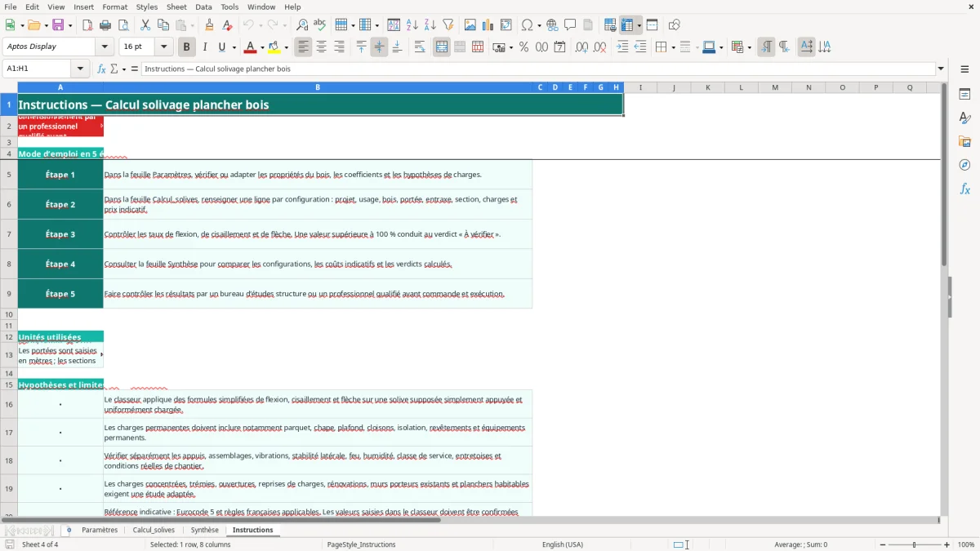The image size is (980, 551).
Task: Select column B header
Action: coord(318,87)
